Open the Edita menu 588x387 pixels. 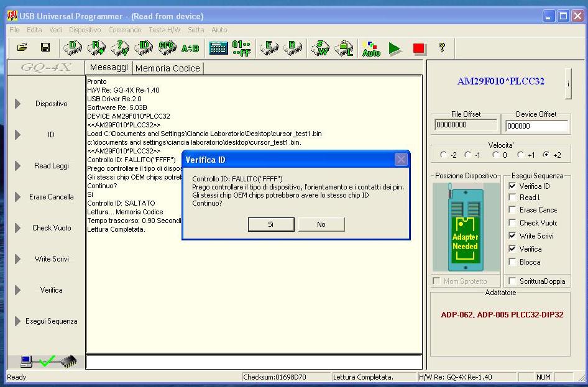click(x=34, y=30)
